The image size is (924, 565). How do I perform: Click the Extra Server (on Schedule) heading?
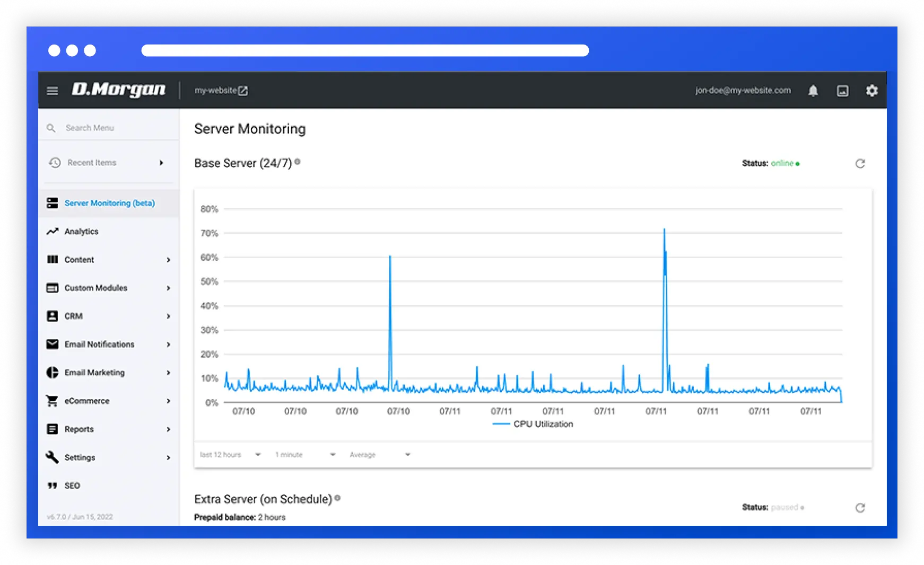[263, 499]
